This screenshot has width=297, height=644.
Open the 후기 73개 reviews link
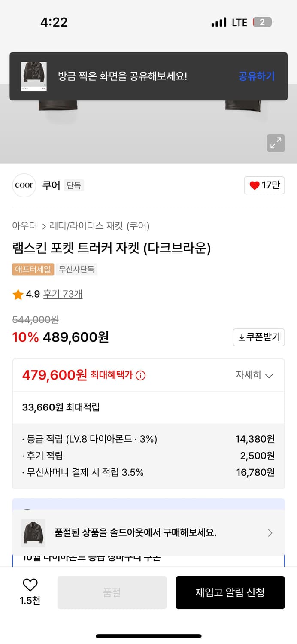pyautogui.click(x=63, y=294)
